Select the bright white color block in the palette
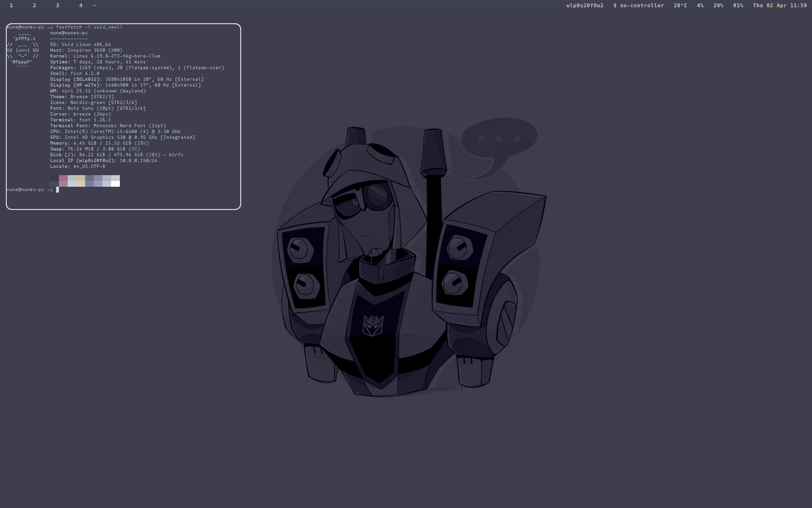 pyautogui.click(x=116, y=184)
